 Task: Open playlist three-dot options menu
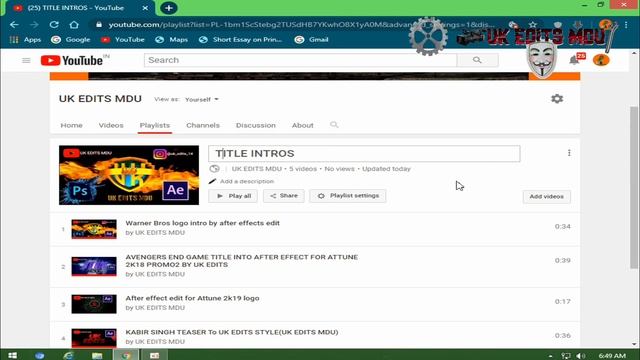pyautogui.click(x=569, y=153)
